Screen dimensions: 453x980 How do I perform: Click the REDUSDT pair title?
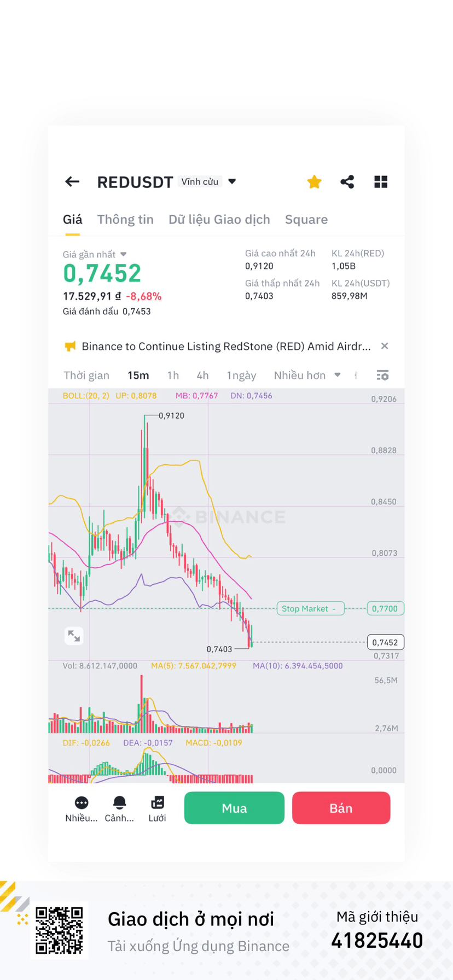pyautogui.click(x=135, y=182)
